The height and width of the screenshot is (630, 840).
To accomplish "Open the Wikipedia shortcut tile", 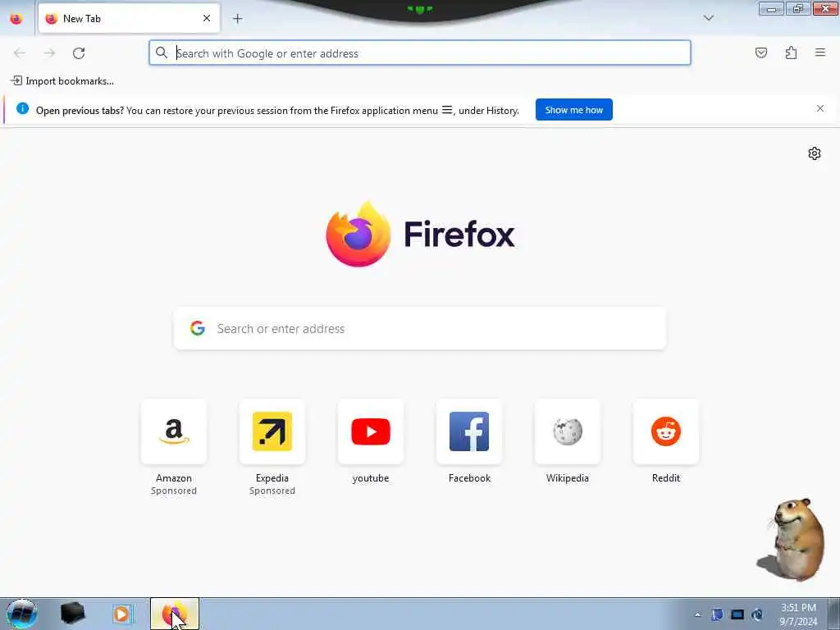I will click(568, 431).
